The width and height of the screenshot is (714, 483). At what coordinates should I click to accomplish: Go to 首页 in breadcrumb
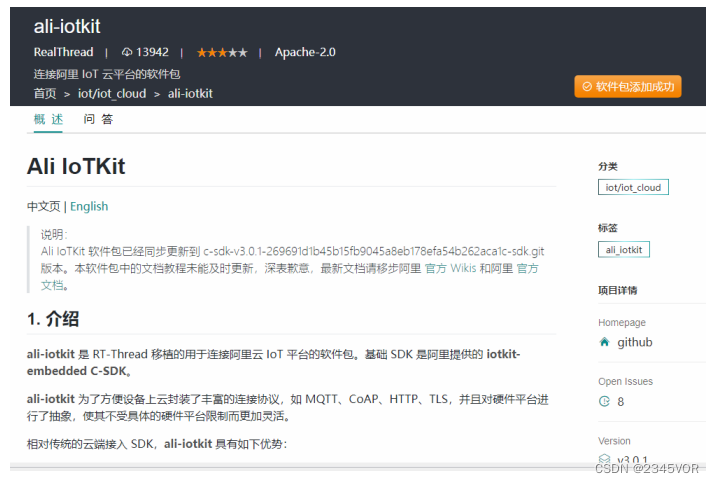tap(45, 94)
